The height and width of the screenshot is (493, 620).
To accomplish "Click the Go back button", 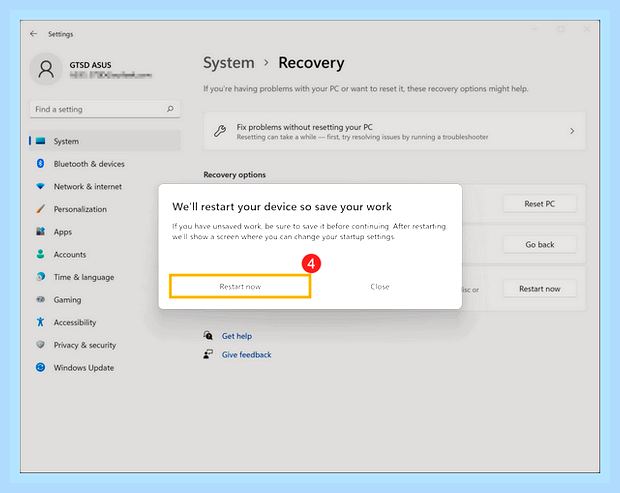I will [539, 244].
